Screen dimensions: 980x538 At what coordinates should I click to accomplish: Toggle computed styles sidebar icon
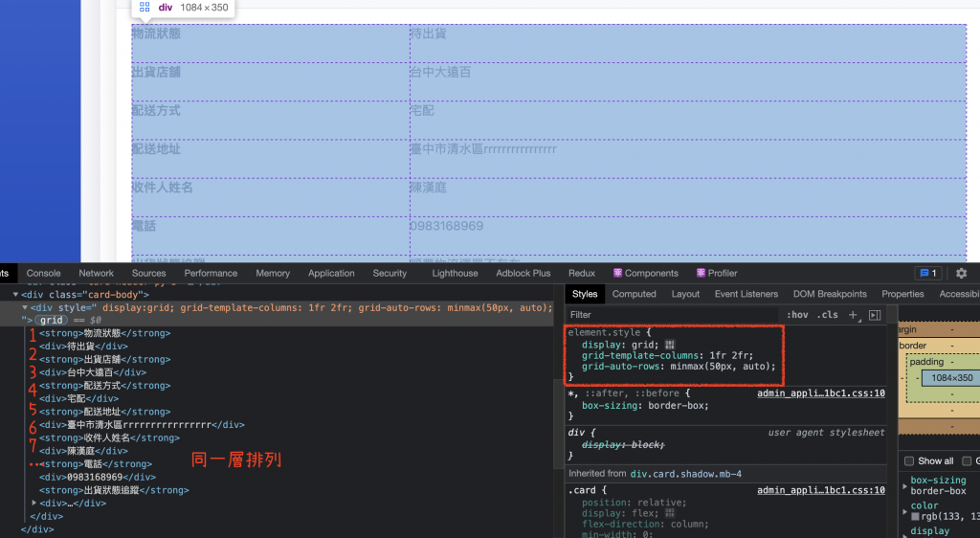tap(875, 315)
